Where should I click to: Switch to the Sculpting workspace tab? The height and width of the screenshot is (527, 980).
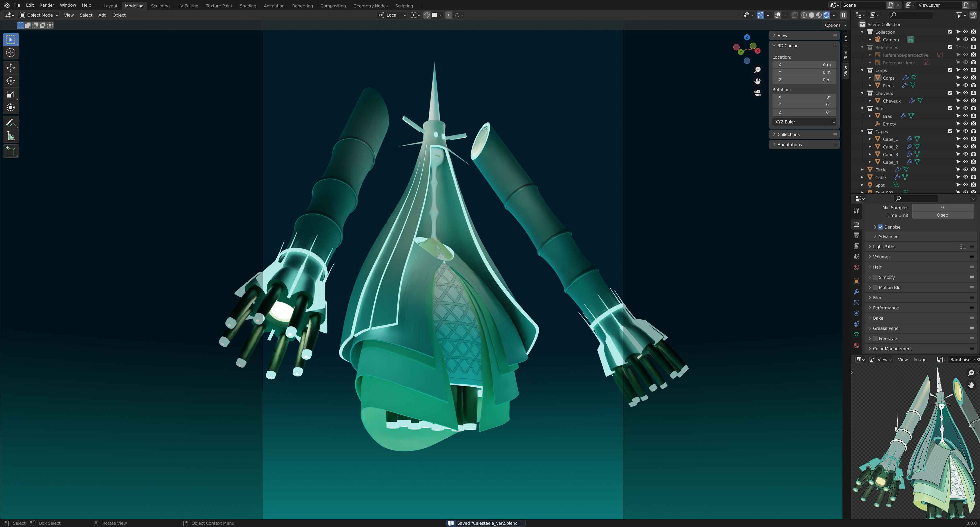pyautogui.click(x=160, y=6)
